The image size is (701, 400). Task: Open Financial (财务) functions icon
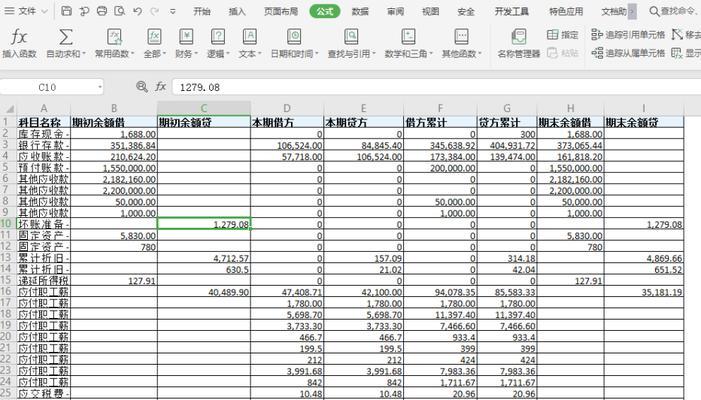pos(186,37)
